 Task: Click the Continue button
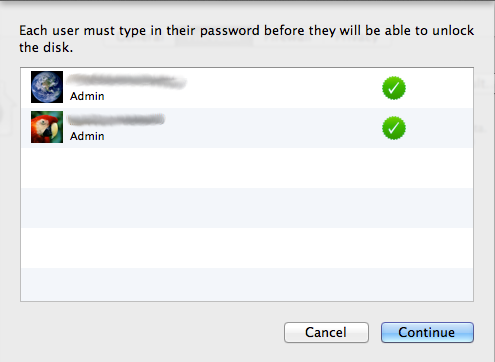tap(427, 332)
